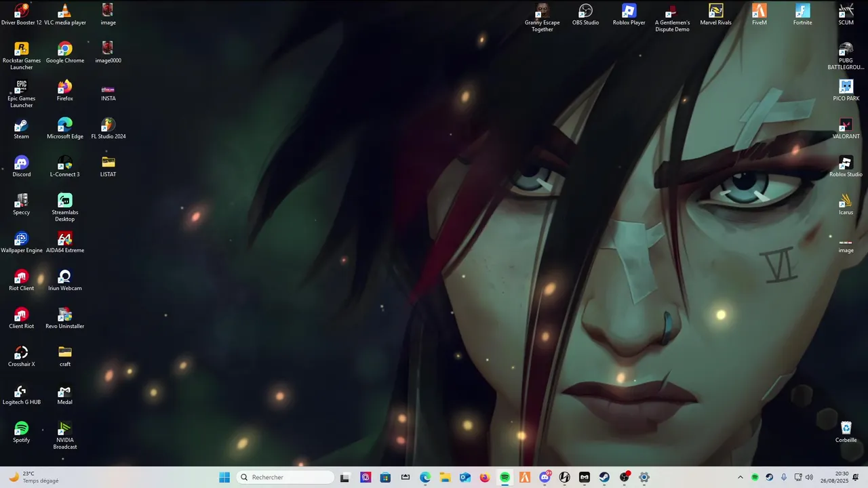The width and height of the screenshot is (868, 488).
Task: Open PICO PARK desktop icon
Action: pyautogui.click(x=846, y=90)
